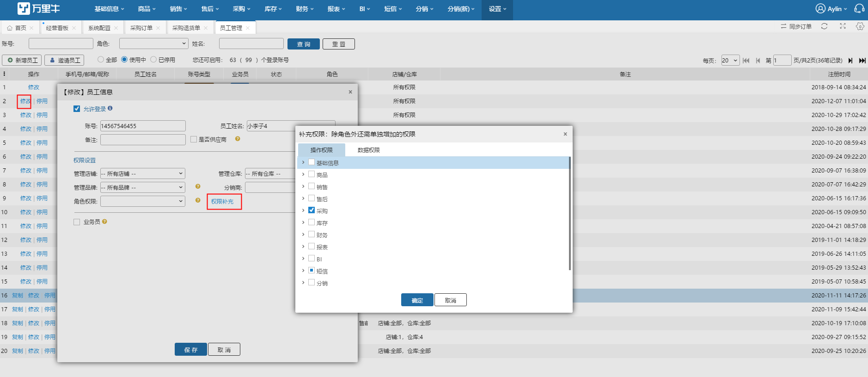The width and height of the screenshot is (868, 377).
Task: Go to last page of records
Action: tap(862, 61)
